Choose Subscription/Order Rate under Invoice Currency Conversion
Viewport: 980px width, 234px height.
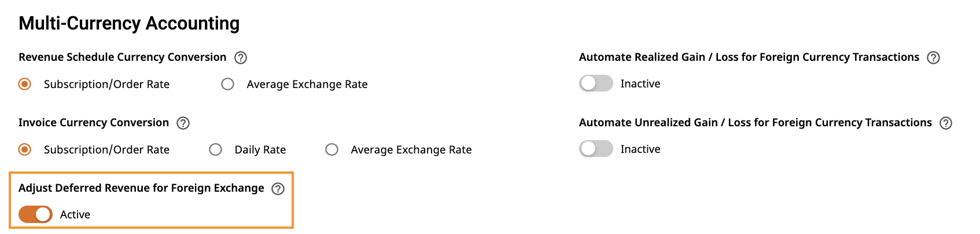(25, 149)
